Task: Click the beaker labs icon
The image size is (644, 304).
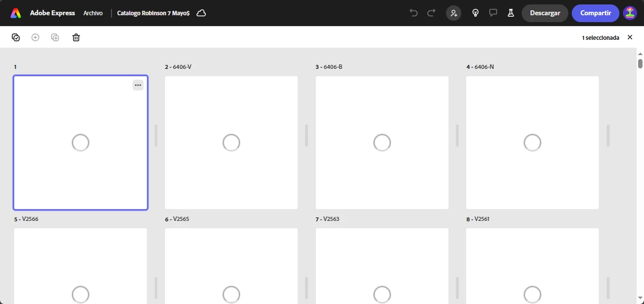Action: (x=511, y=13)
